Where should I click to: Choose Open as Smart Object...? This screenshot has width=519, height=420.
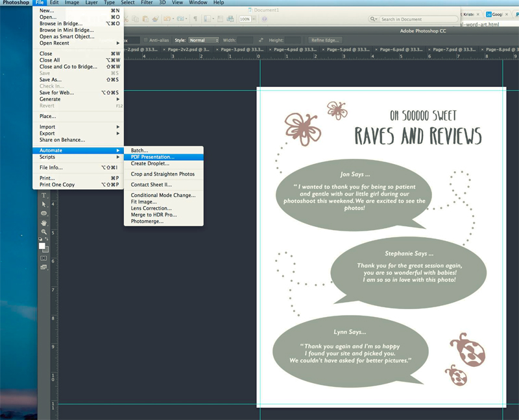(78, 36)
